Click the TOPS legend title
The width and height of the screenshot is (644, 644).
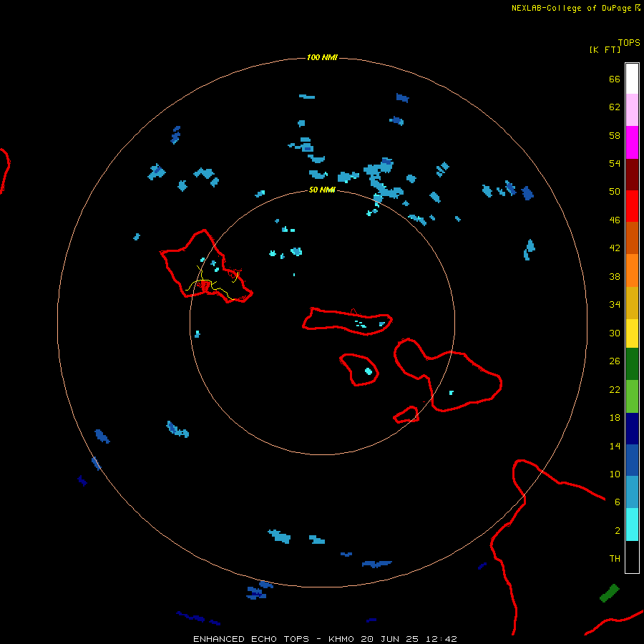click(629, 42)
